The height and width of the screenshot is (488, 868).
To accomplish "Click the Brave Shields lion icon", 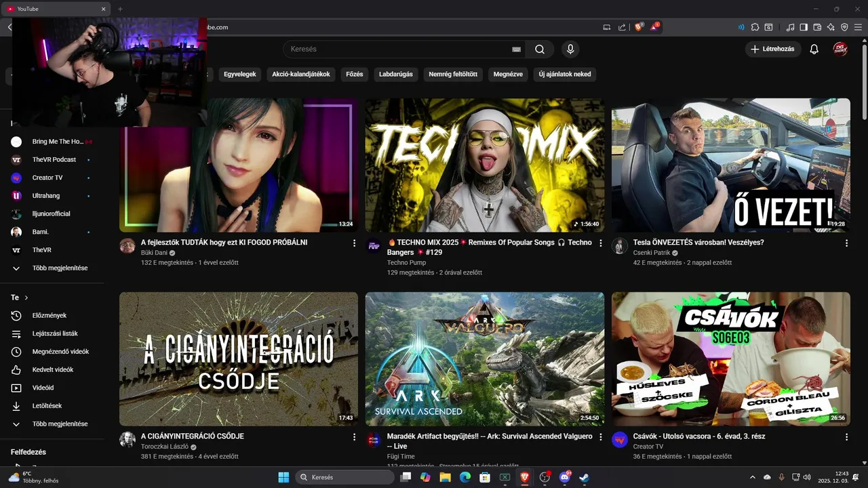I will pyautogui.click(x=639, y=27).
